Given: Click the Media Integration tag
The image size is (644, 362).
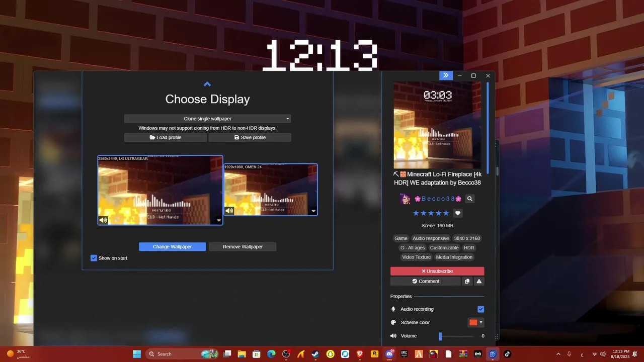Looking at the screenshot, I should pyautogui.click(x=454, y=257).
